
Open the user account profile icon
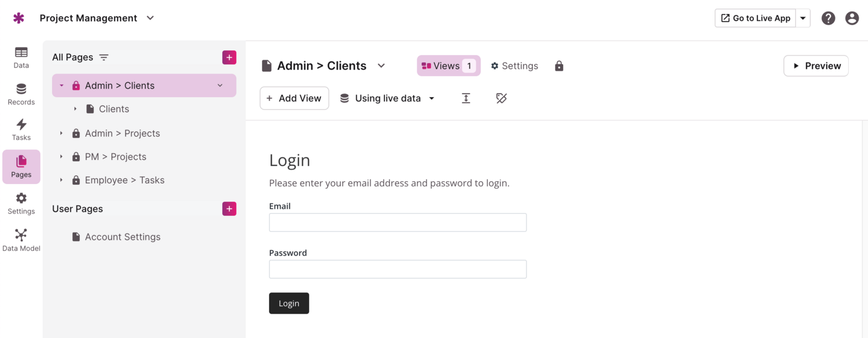point(852,18)
